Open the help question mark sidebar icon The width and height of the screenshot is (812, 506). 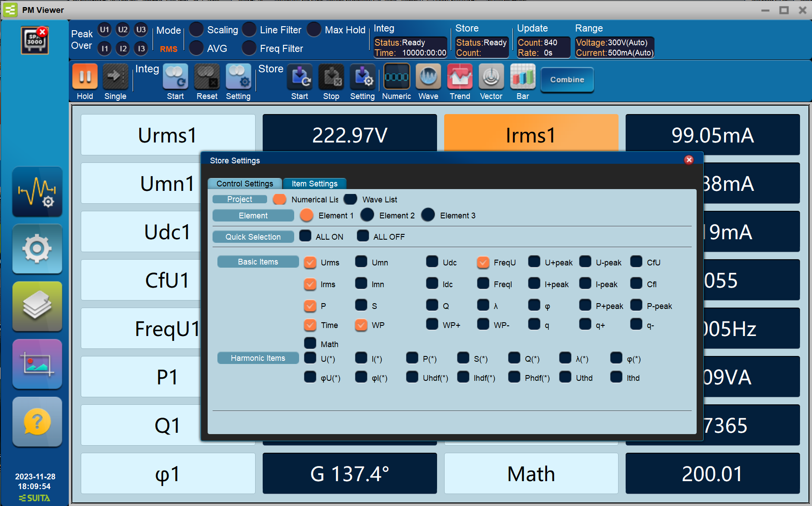[37, 422]
